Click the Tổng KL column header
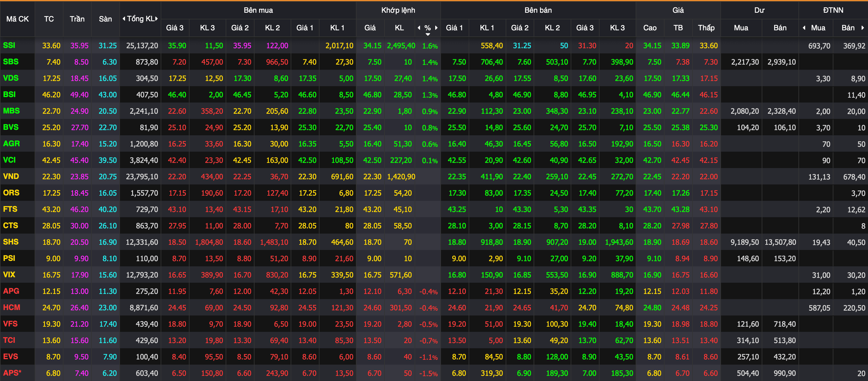This screenshot has height=381, width=868. pos(140,19)
